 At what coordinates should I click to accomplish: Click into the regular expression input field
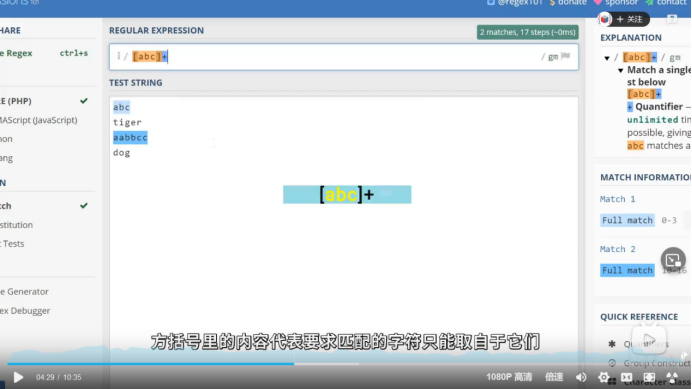(x=344, y=57)
